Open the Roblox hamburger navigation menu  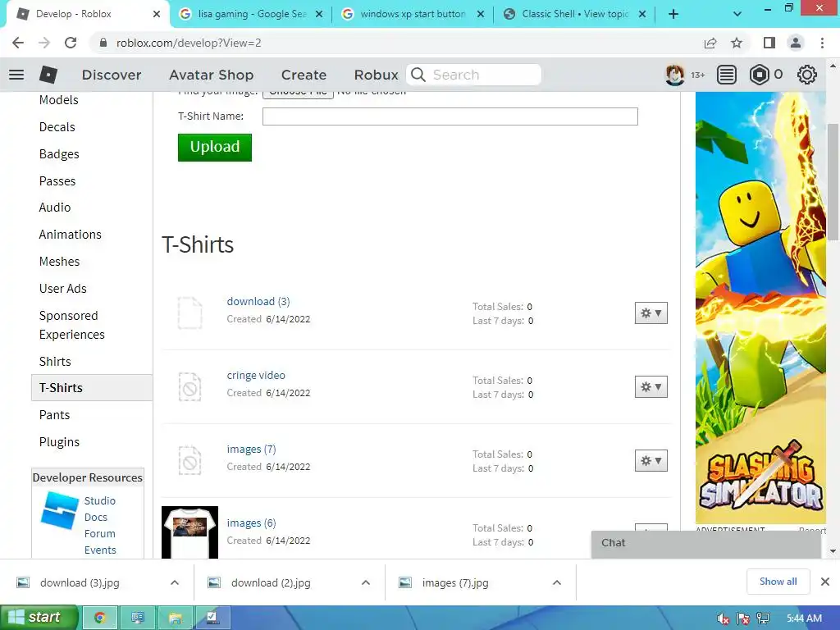click(x=16, y=75)
